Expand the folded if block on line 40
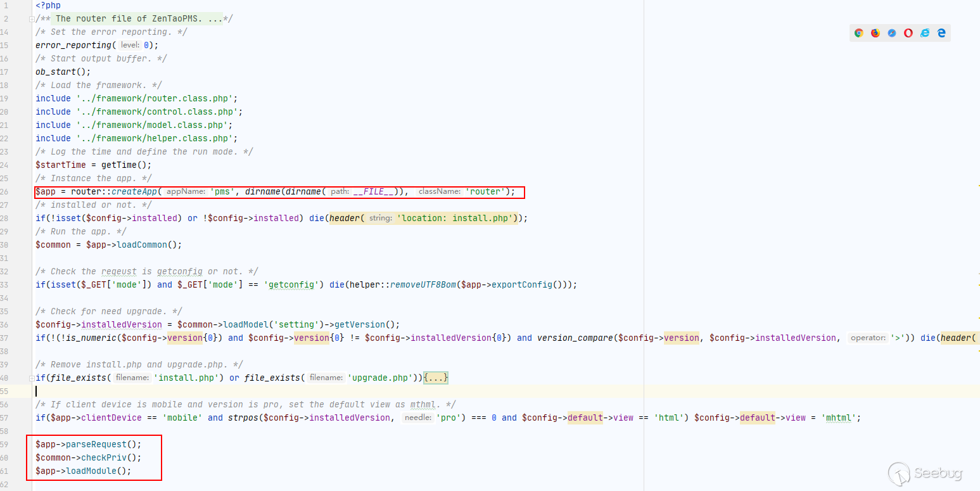Viewport: 980px width, 491px height. click(32, 378)
